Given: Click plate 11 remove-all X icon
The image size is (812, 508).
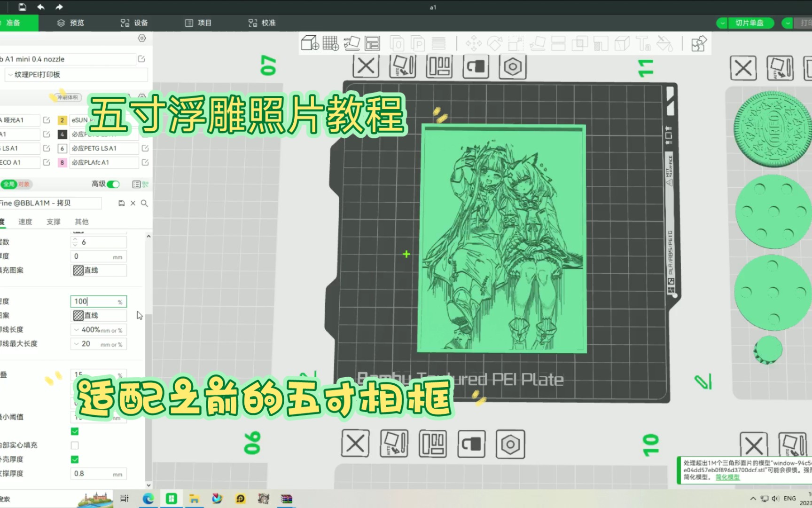Looking at the screenshot, I should [743, 68].
